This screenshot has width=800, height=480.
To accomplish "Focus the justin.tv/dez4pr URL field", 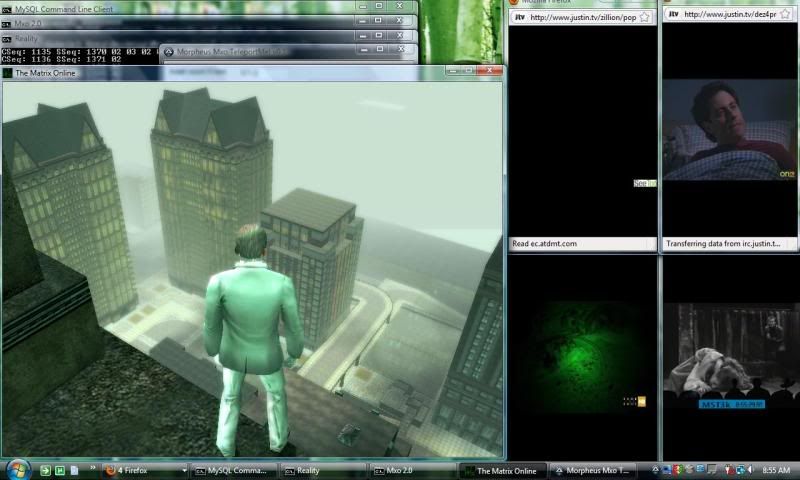I will pos(730,14).
